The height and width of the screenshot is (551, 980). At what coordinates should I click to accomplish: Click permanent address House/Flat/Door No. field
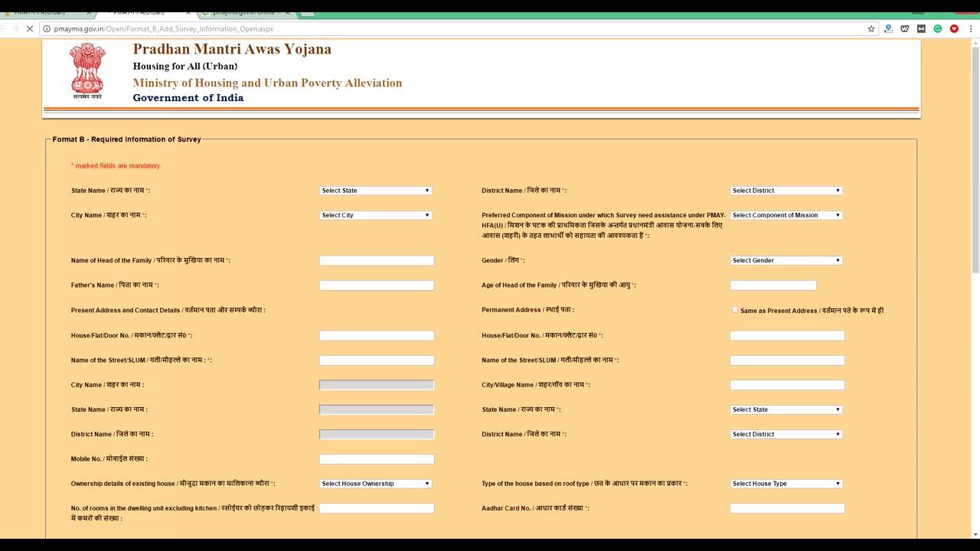(787, 335)
